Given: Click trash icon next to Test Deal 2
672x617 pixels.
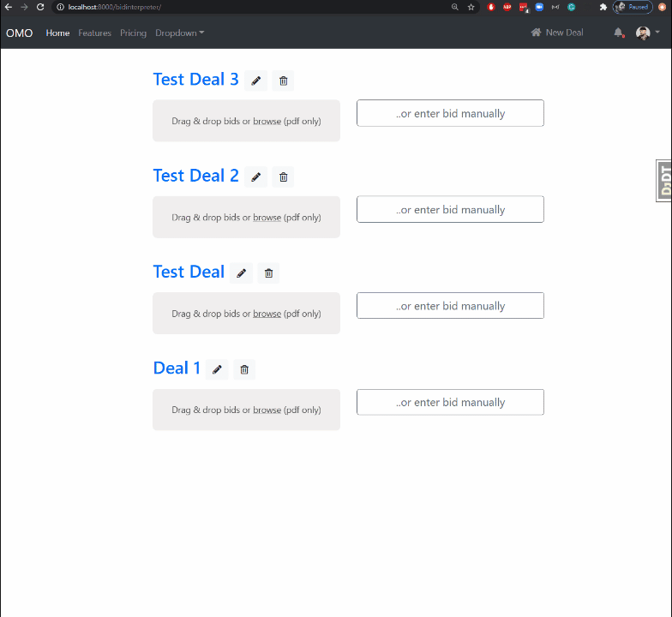Looking at the screenshot, I should tap(283, 177).
